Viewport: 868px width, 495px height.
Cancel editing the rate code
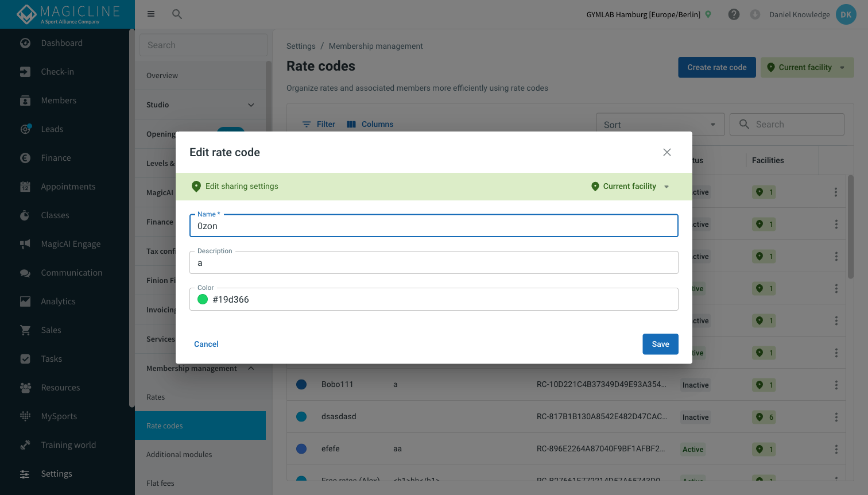[x=206, y=344]
